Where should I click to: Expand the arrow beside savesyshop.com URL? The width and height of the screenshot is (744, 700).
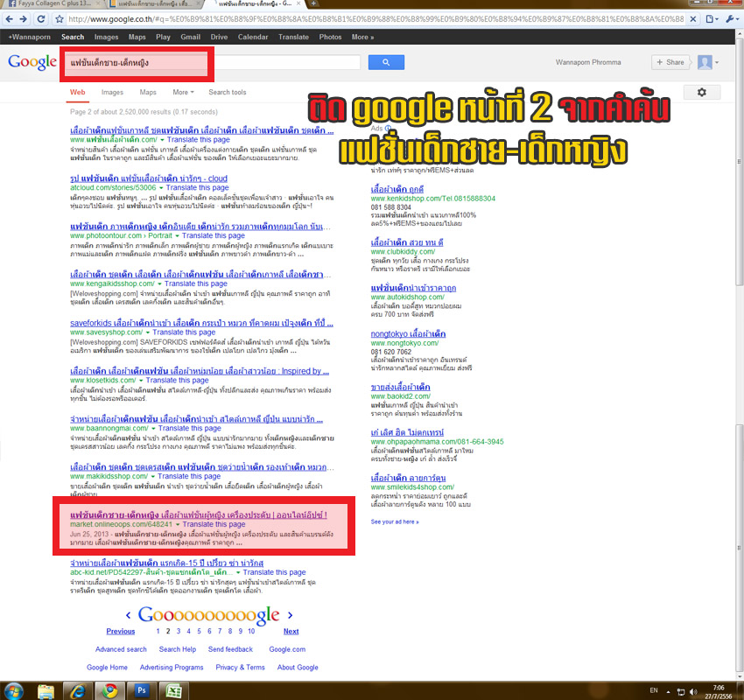(x=148, y=332)
